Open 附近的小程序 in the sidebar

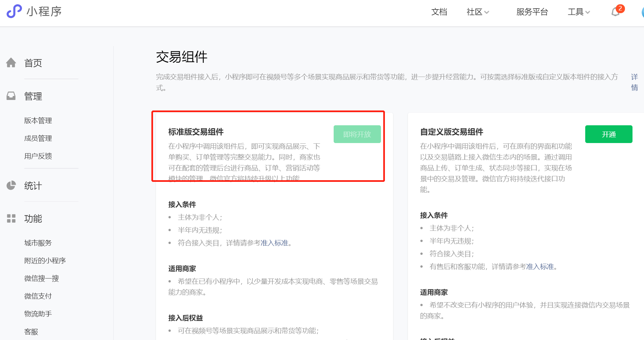pos(45,261)
